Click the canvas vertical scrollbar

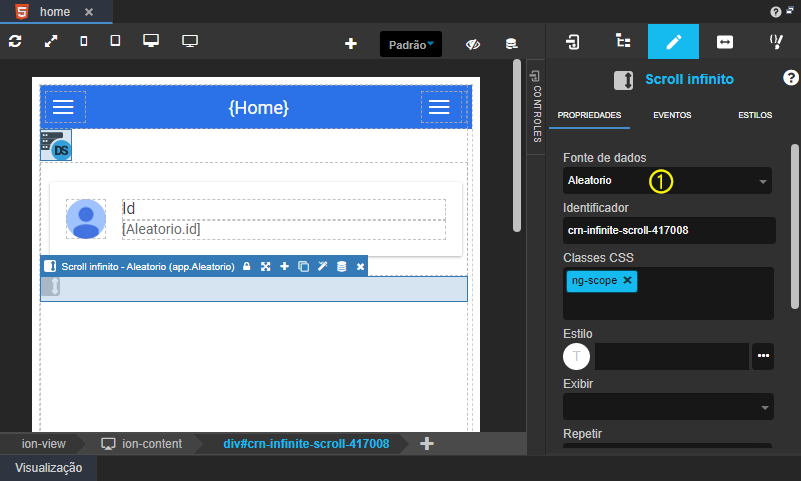[517, 146]
